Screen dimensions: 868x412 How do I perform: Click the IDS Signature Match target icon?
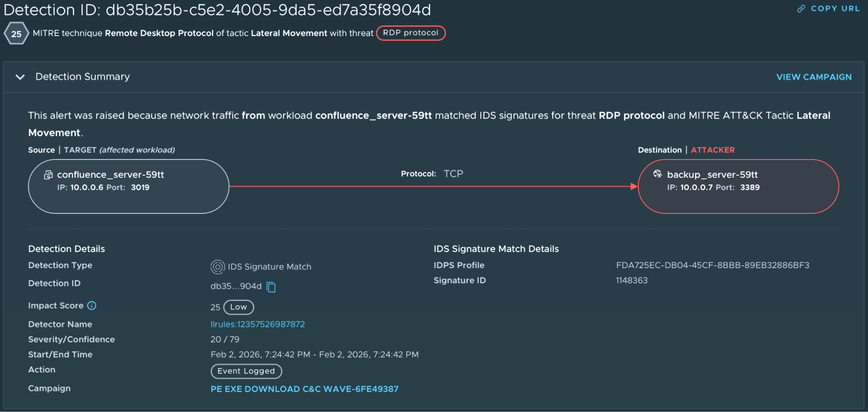pyautogui.click(x=218, y=266)
